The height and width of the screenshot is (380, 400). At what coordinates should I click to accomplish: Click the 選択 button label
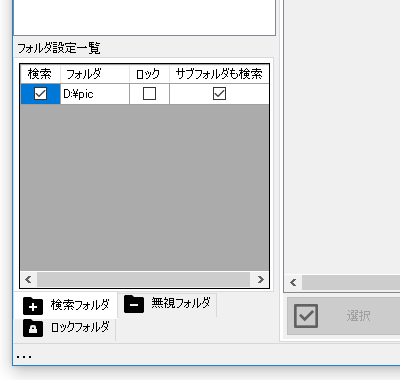[x=358, y=316]
